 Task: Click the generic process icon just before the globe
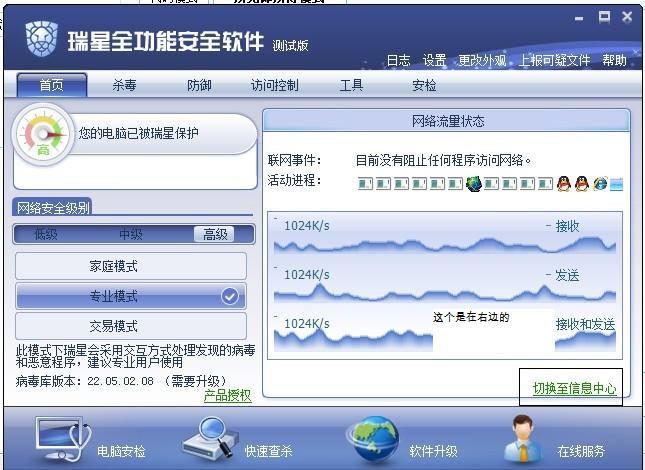point(455,183)
